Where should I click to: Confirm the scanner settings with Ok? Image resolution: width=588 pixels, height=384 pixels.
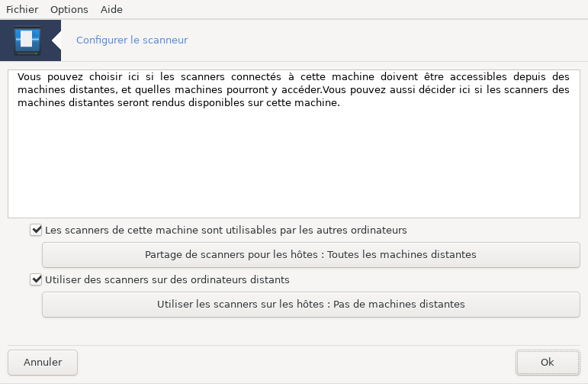pyautogui.click(x=547, y=363)
